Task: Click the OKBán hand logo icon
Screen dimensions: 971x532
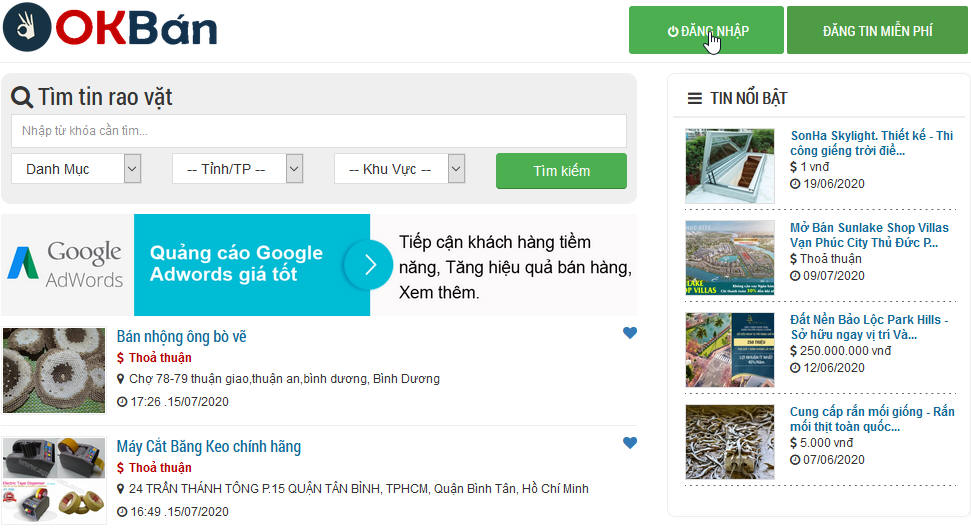Action: pyautogui.click(x=27, y=27)
